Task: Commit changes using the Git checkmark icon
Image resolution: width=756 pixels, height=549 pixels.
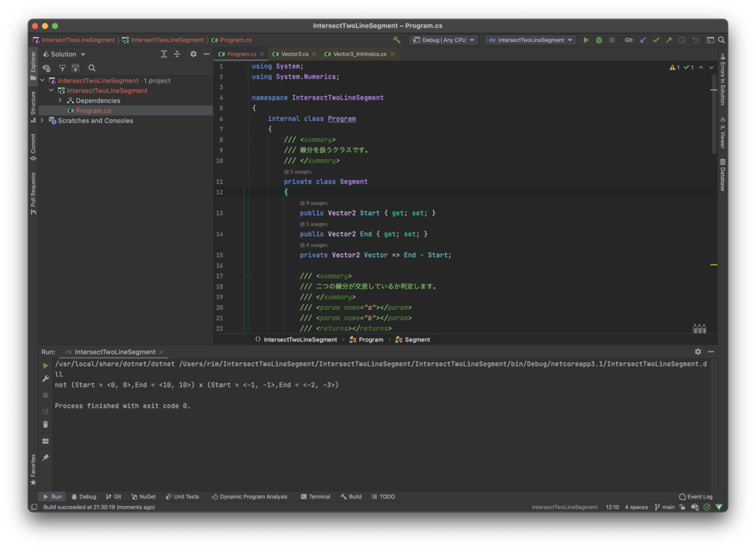Action: (x=656, y=40)
